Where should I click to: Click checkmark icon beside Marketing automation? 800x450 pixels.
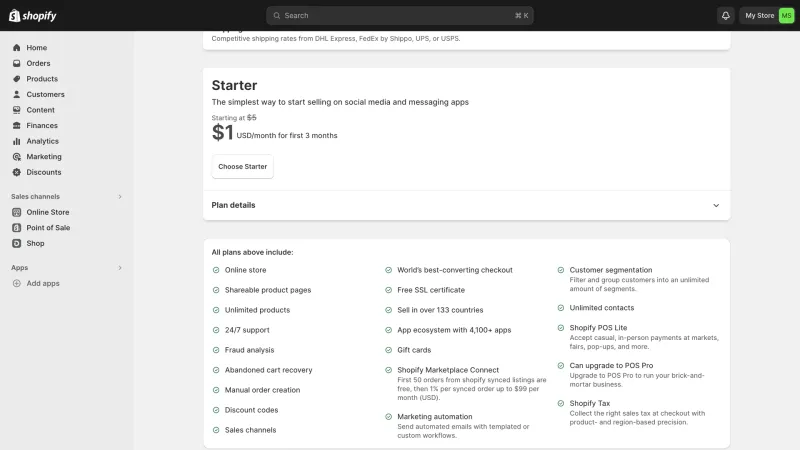(388, 416)
